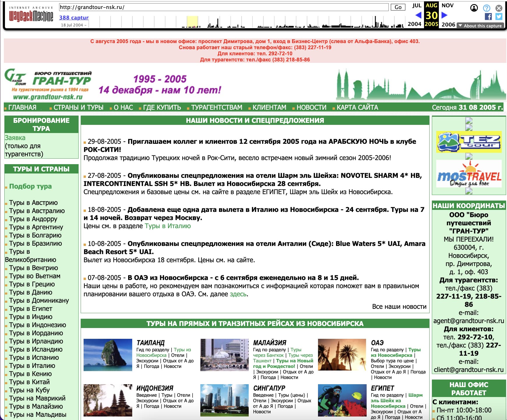This screenshot has height=420, width=507.
Task: Select JUL month in Wayback timeline
Action: point(417,5)
